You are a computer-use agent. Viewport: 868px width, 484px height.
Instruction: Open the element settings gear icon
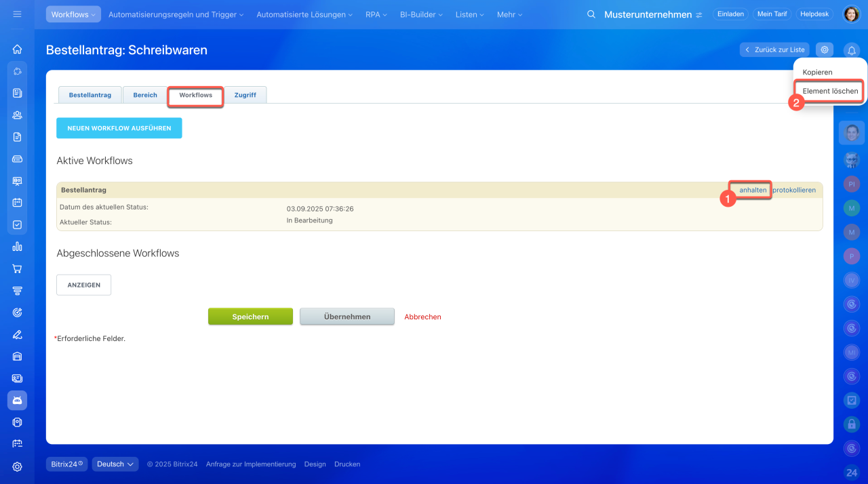pos(825,49)
